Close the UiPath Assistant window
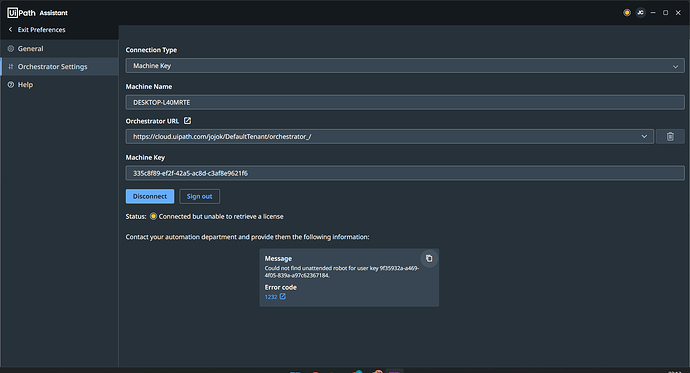This screenshot has width=690, height=373. pyautogui.click(x=678, y=13)
